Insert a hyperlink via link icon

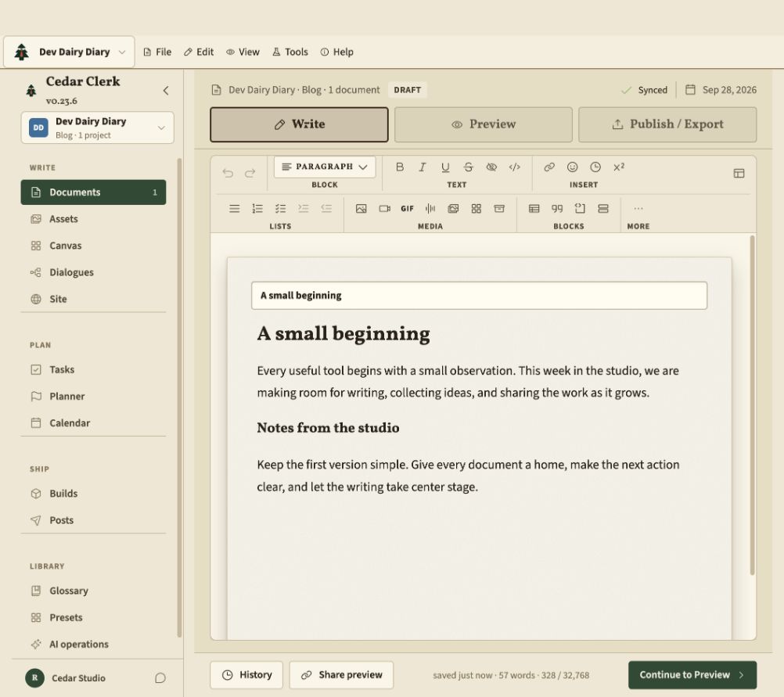click(x=549, y=167)
